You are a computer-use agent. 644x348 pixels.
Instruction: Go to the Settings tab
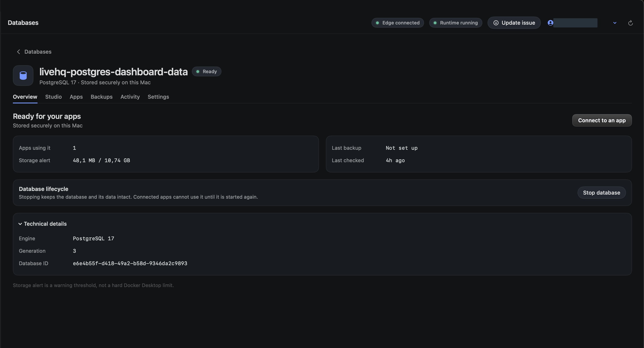point(158,97)
